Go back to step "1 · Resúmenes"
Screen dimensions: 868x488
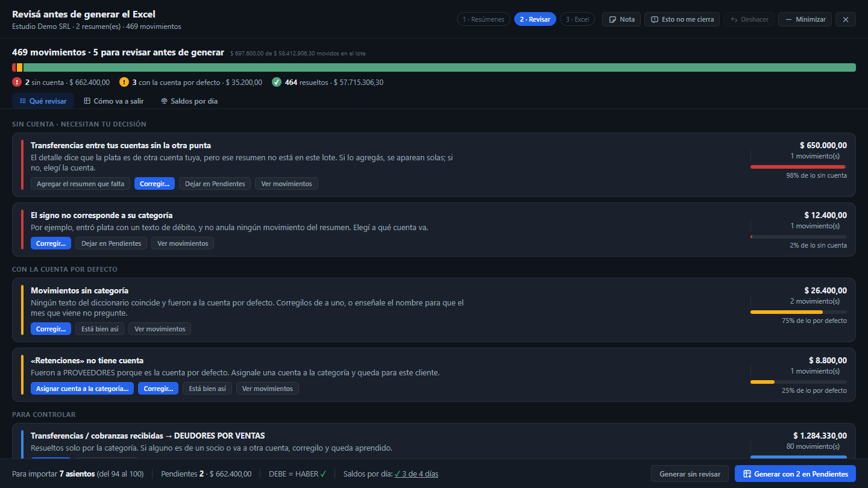[483, 19]
